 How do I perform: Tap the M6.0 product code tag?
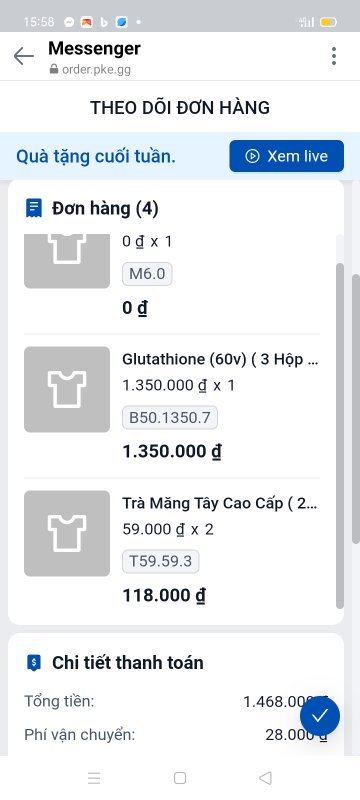coord(147,274)
